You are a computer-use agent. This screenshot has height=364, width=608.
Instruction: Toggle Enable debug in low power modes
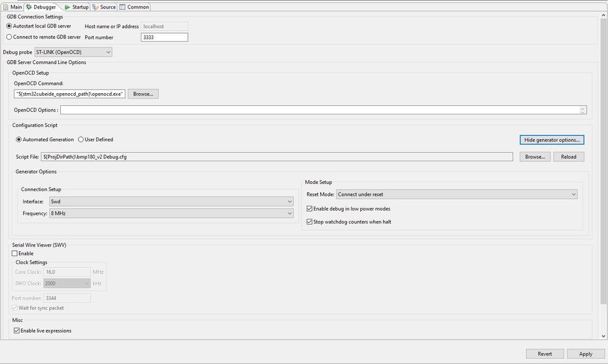coord(309,209)
